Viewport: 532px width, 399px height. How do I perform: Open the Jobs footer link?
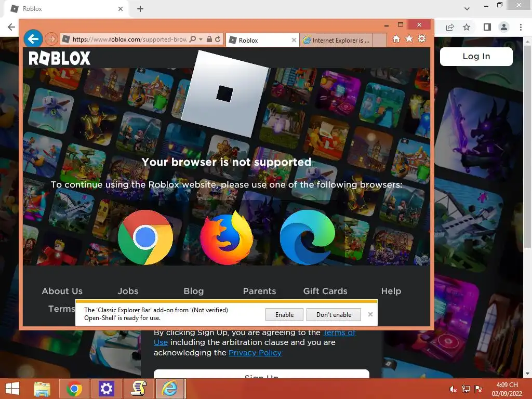(128, 291)
